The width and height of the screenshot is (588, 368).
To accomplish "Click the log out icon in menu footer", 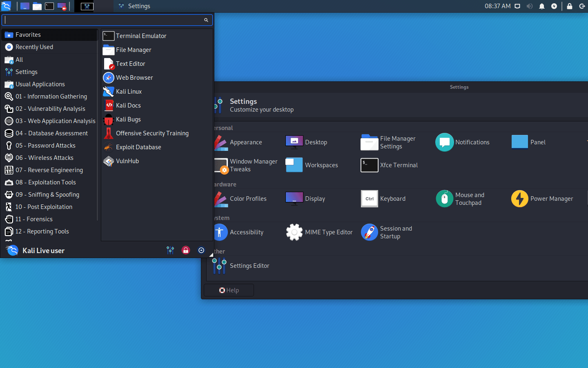I will click(x=201, y=250).
